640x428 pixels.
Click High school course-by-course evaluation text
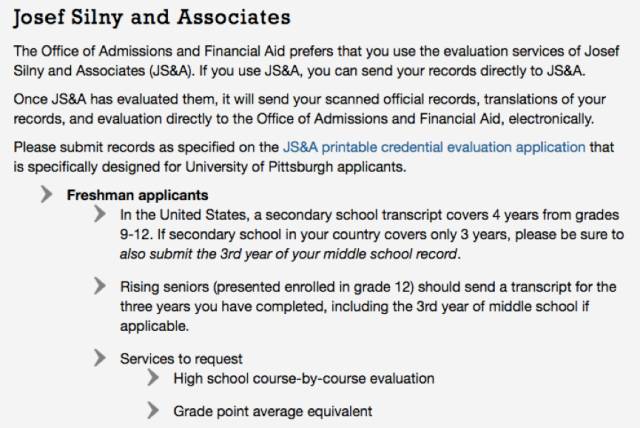[304, 379]
